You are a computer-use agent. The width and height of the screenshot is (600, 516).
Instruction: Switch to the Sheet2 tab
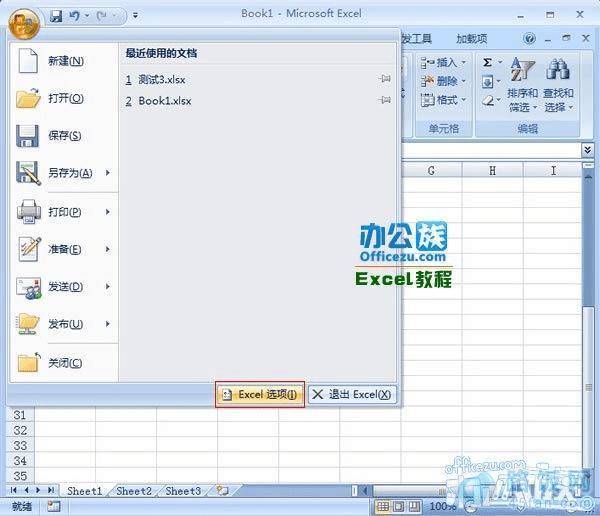(x=134, y=491)
